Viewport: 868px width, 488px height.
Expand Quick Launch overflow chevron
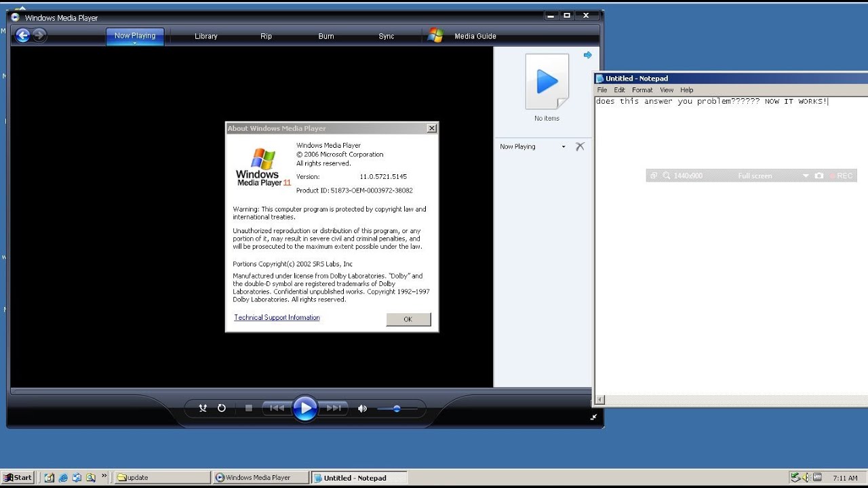pos(103,477)
